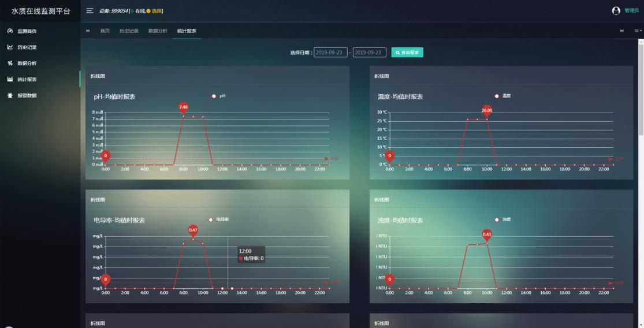Toggle the 电导率 legend series marker
The width and height of the screenshot is (644, 328).
tap(210, 219)
